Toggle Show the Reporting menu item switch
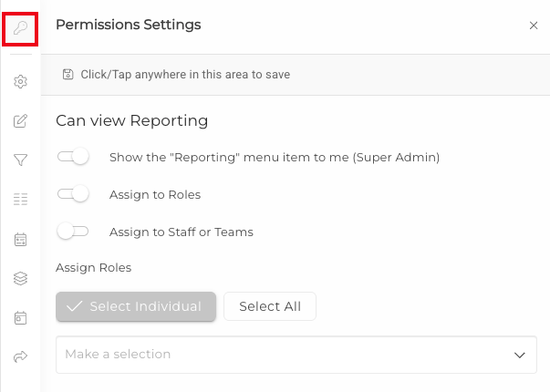Image resolution: width=550 pixels, height=392 pixels. tap(73, 157)
